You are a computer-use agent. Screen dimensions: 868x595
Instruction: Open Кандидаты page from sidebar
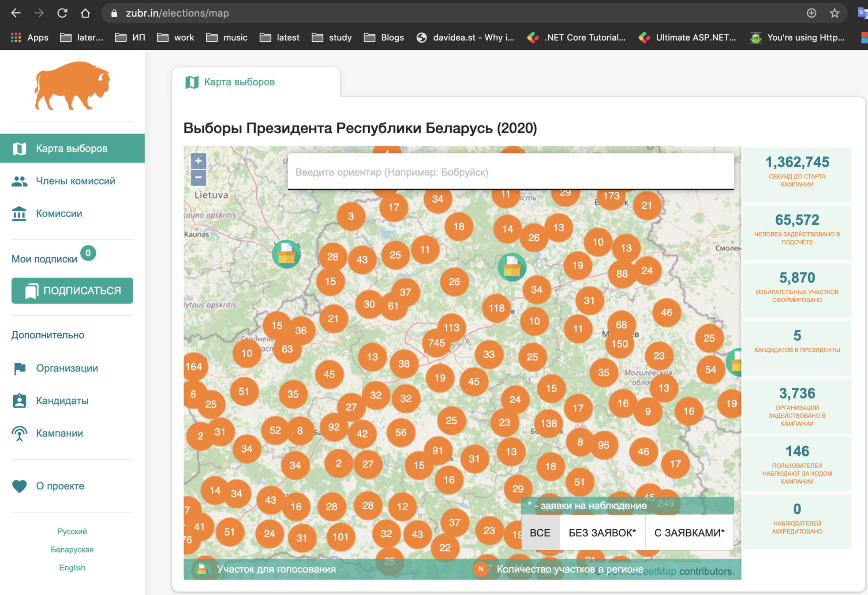[62, 401]
